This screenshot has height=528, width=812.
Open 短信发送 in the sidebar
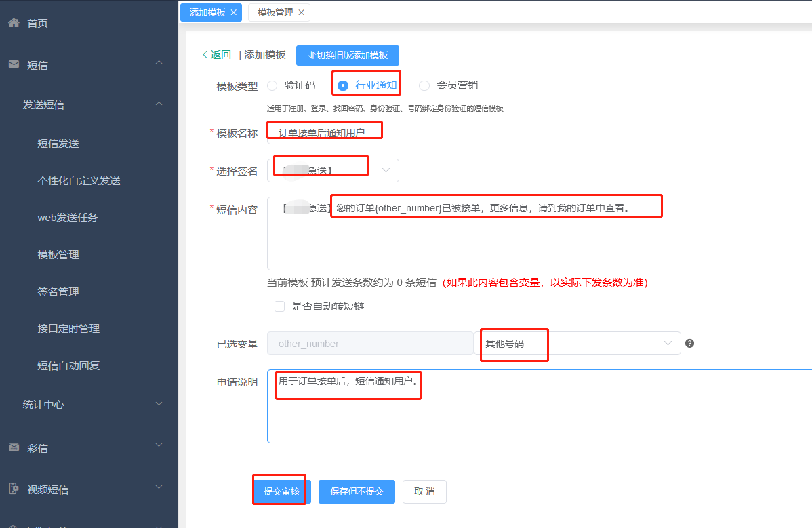tap(58, 144)
